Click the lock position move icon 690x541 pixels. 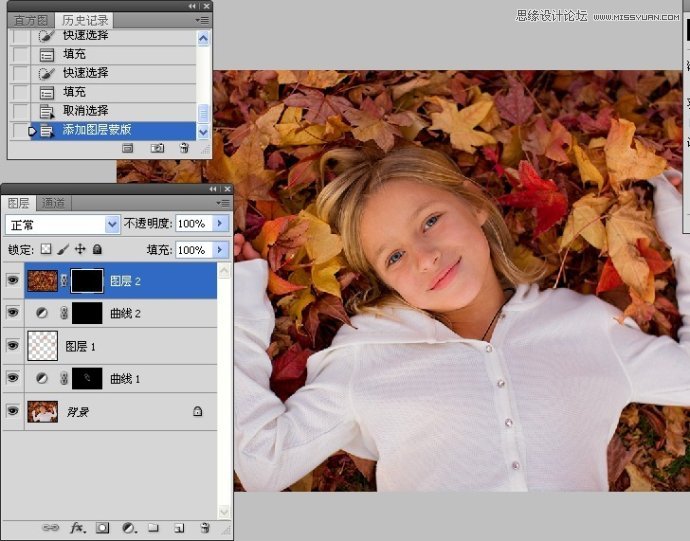(80, 249)
